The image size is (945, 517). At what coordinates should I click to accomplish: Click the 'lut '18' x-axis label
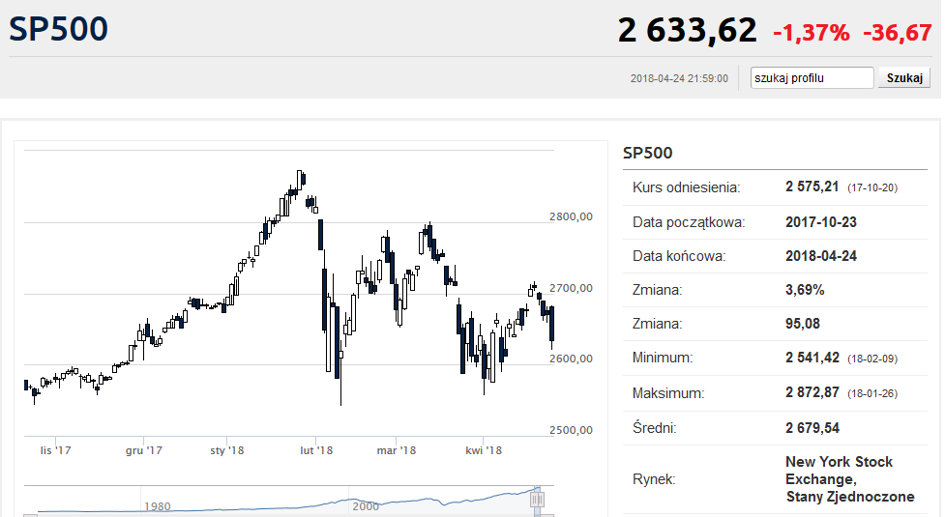click(316, 451)
